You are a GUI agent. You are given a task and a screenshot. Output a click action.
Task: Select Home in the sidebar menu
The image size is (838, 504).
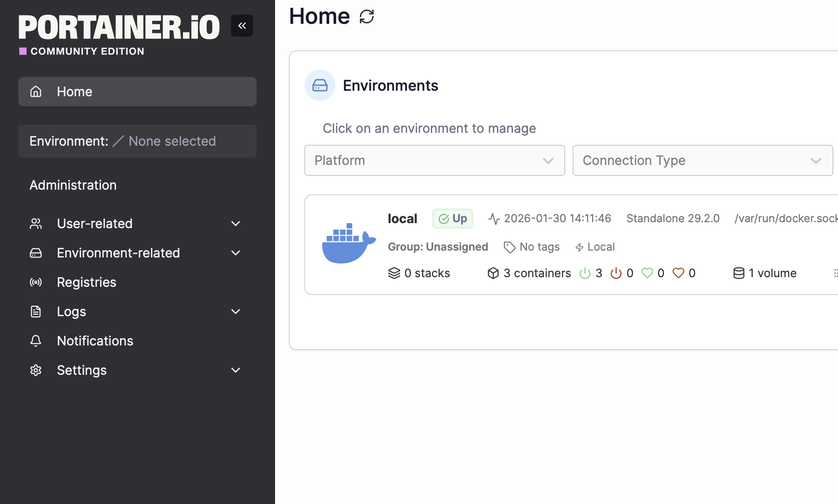pos(74,92)
